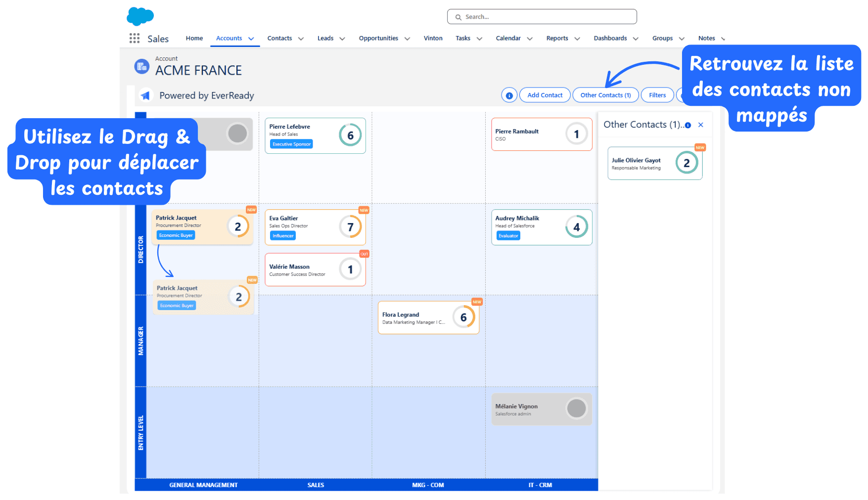Click Pierre Rambault's score circle 1
The height and width of the screenshot is (500, 868).
[x=577, y=134]
